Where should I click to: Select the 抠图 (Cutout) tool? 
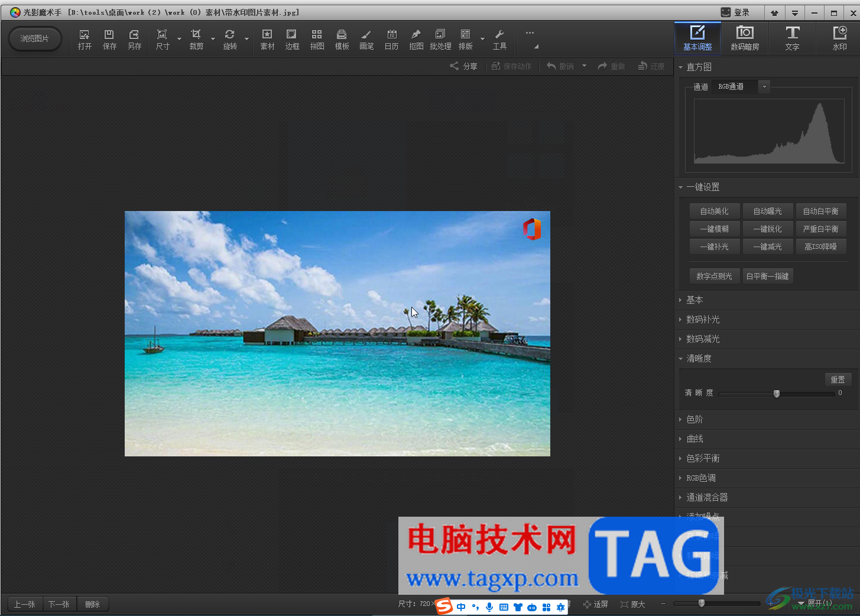[416, 40]
